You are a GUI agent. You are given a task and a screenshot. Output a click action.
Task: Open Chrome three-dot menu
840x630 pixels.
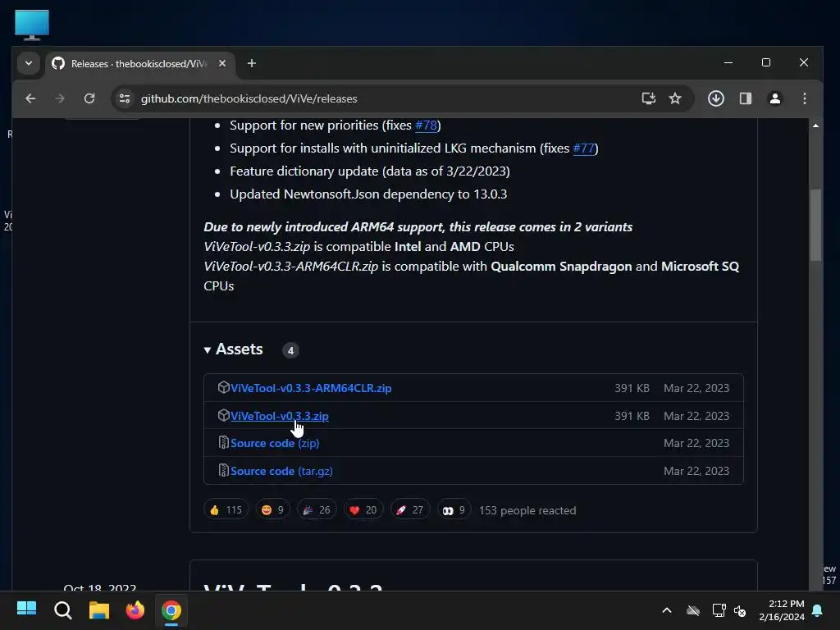(x=804, y=98)
